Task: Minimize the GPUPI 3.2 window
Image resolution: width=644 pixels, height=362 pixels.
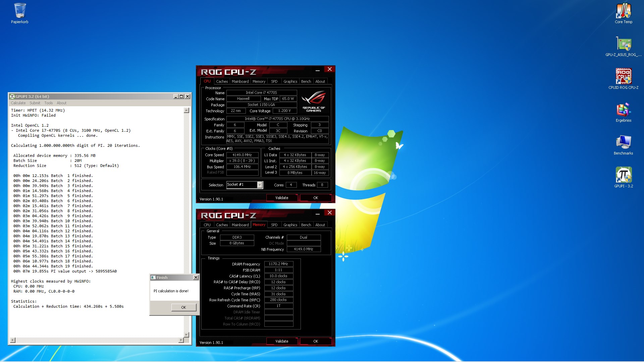Action: [x=176, y=97]
